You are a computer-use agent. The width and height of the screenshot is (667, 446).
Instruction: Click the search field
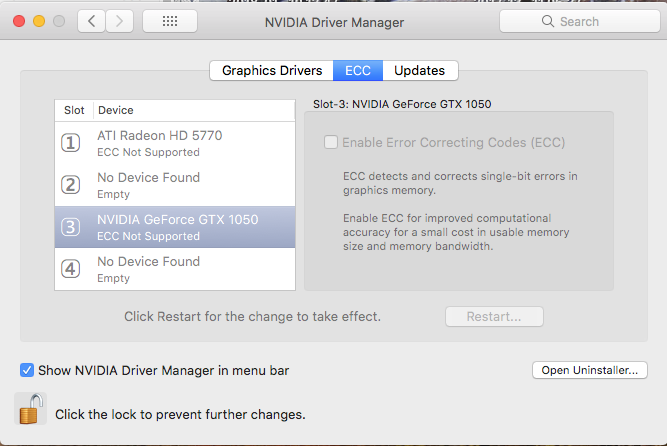[x=580, y=21]
